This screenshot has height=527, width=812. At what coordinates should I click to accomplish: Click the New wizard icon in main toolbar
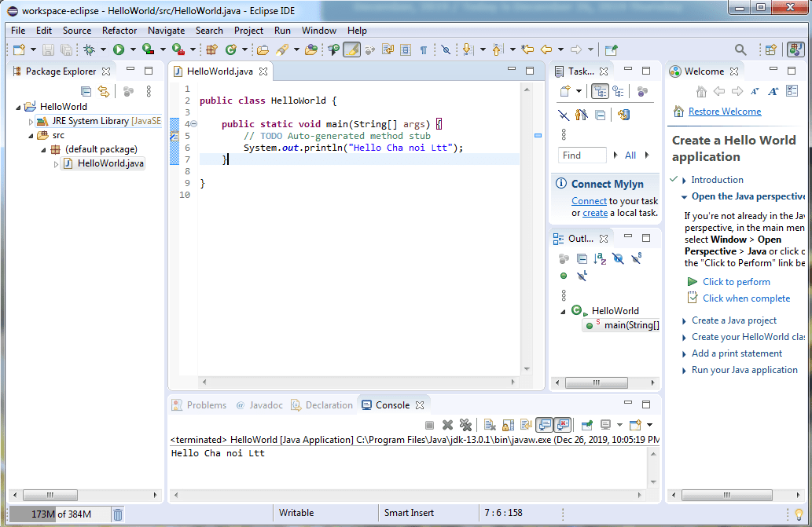point(19,49)
